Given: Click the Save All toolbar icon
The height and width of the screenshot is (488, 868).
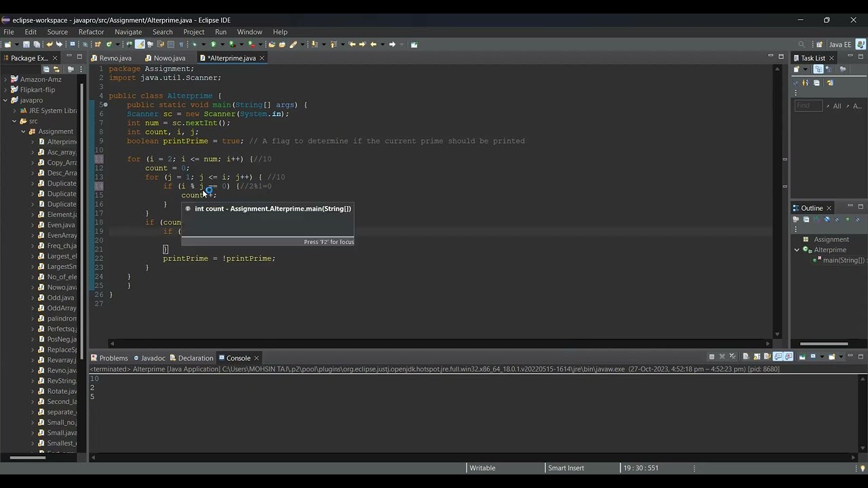Looking at the screenshot, I should pyautogui.click(x=37, y=45).
